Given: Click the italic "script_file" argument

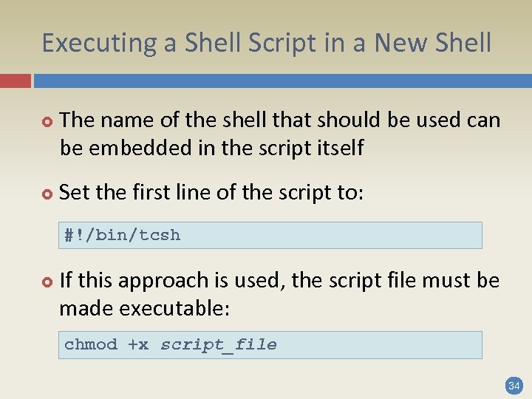Looking at the screenshot, I should pyautogui.click(x=219, y=345).
